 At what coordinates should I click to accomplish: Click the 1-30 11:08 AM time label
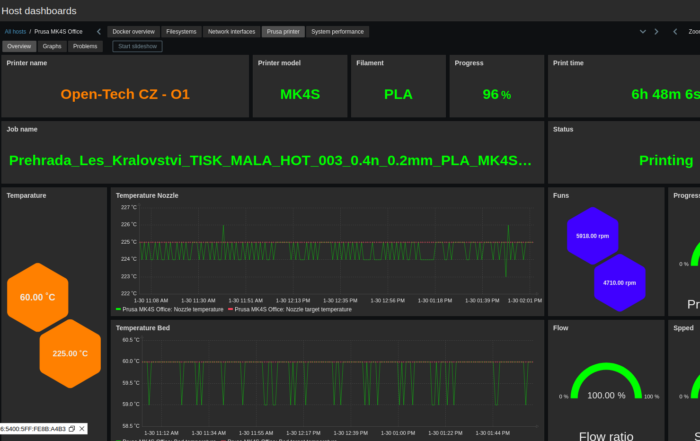[151, 300]
